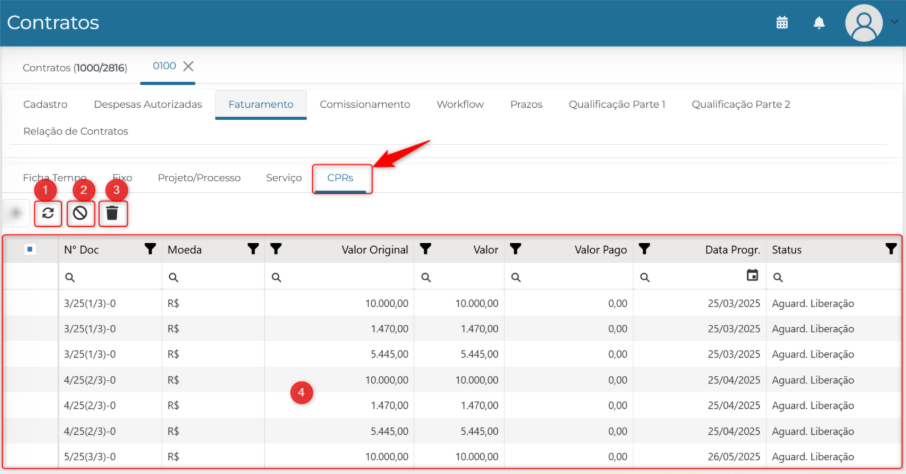
Task: Select the Faturamento tab
Action: pyautogui.click(x=261, y=105)
